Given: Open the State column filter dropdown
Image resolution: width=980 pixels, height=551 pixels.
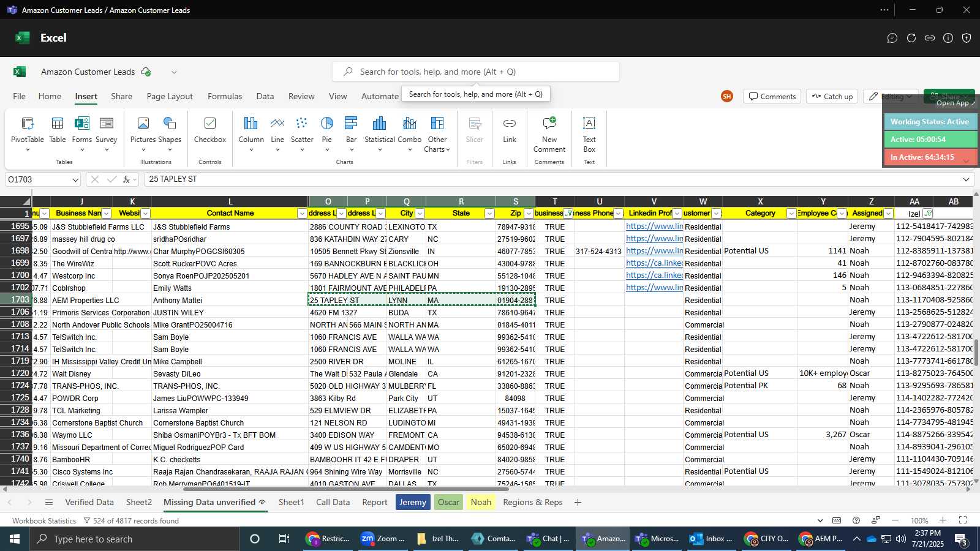Looking at the screenshot, I should point(489,214).
